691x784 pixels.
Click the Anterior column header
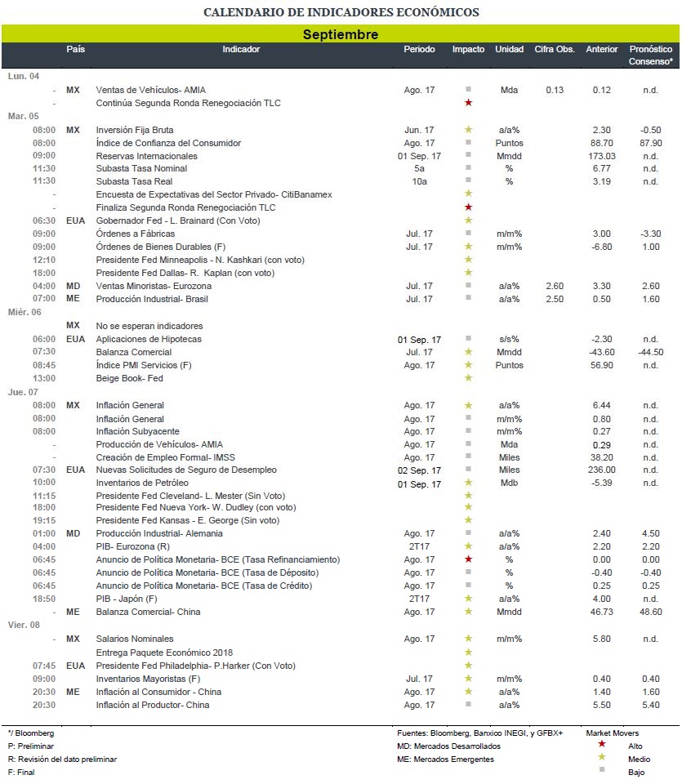tap(601, 49)
